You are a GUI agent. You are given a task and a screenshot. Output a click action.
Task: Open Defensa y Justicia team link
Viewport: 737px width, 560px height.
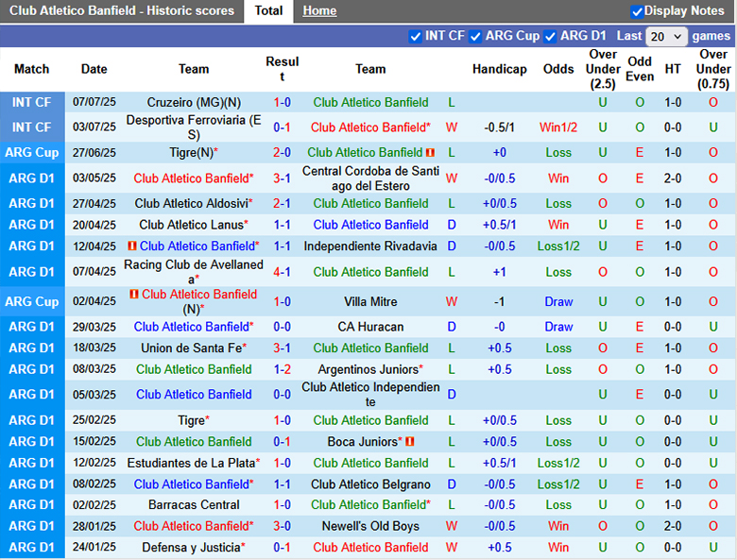(191, 547)
